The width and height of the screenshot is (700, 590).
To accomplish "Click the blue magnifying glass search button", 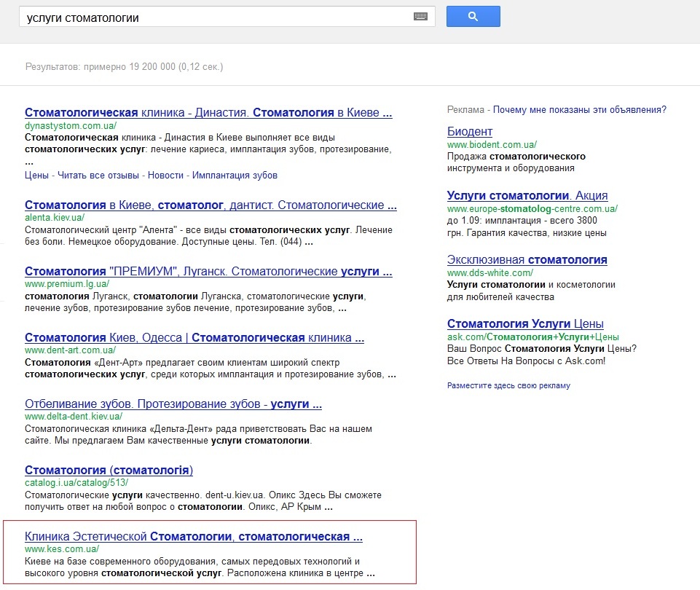I will pos(473,17).
